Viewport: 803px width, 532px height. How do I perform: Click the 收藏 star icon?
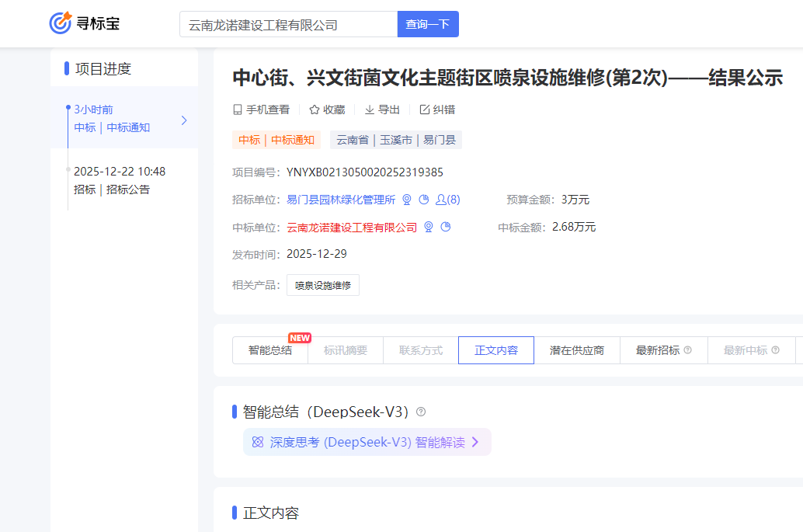coord(315,110)
